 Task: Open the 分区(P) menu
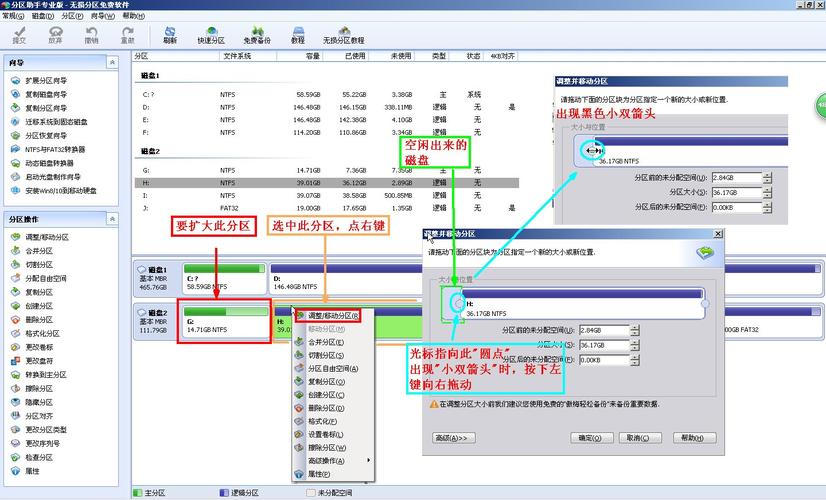(x=73, y=16)
